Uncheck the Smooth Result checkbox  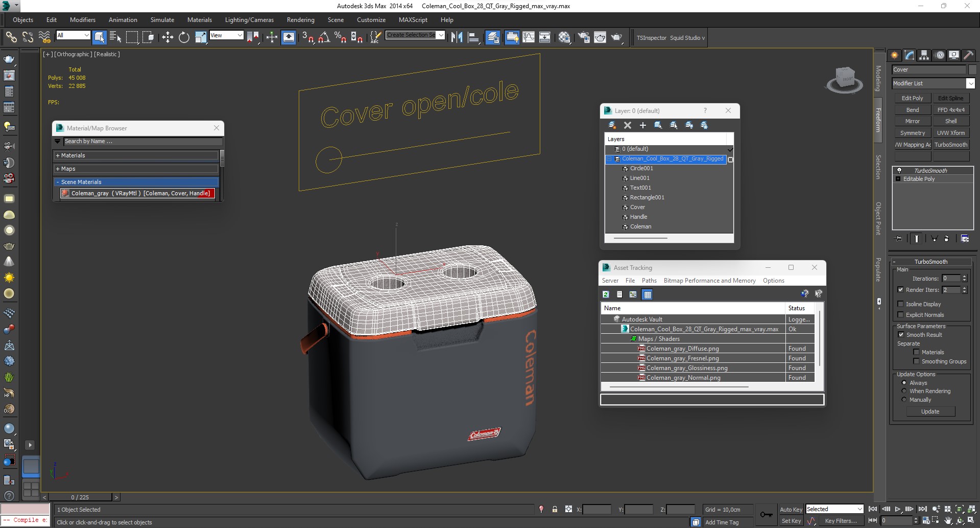[901, 335]
